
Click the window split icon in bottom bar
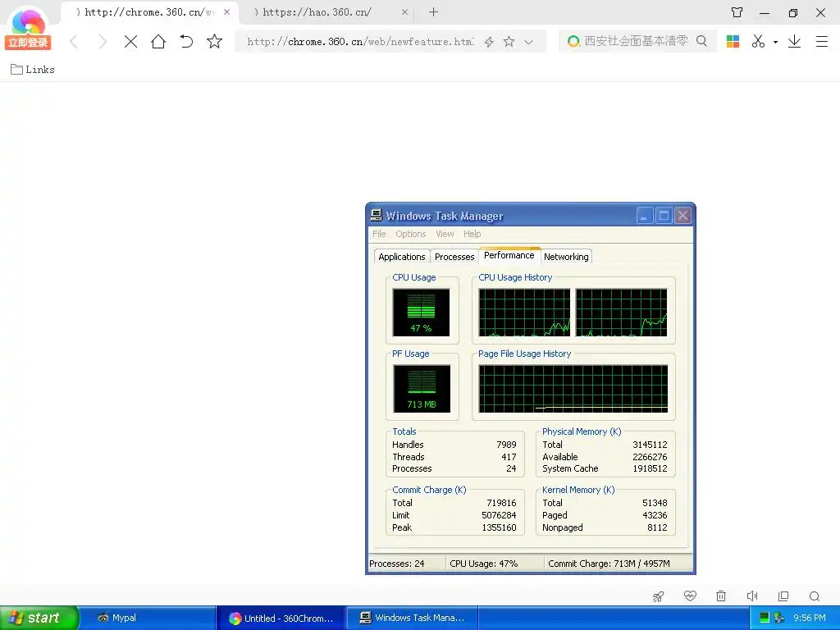(783, 596)
